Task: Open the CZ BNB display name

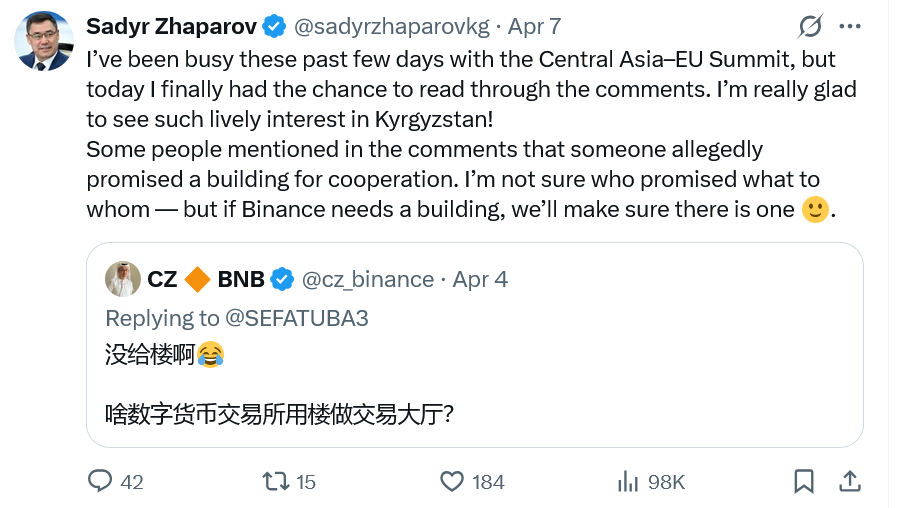Action: (x=207, y=279)
